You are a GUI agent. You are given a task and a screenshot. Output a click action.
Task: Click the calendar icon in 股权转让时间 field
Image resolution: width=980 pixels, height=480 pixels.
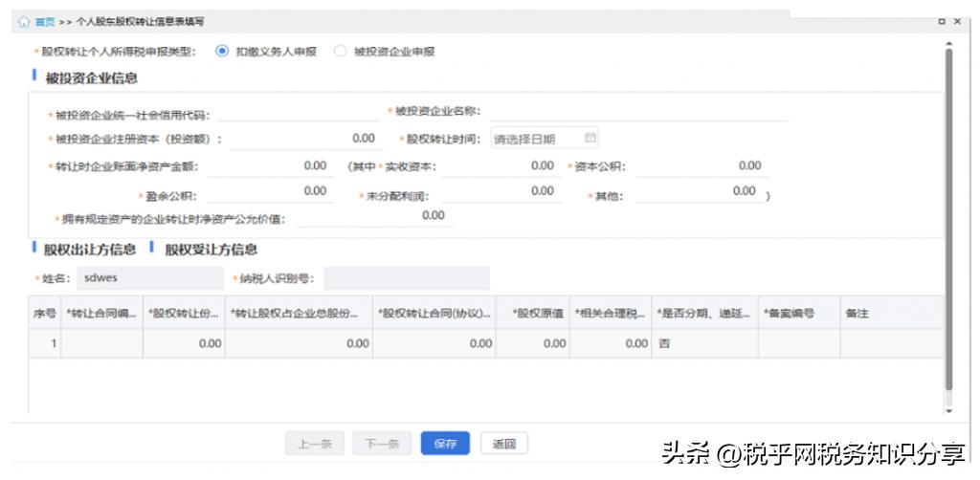tap(590, 138)
